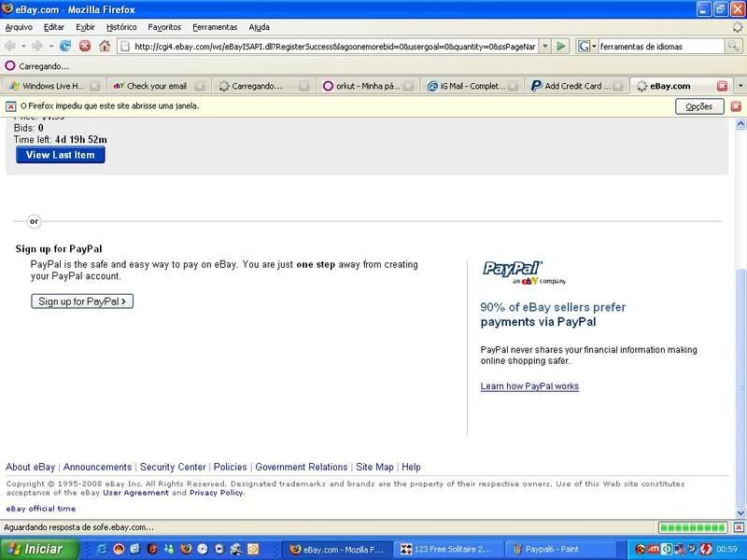Open the Favoritos menu

click(164, 27)
